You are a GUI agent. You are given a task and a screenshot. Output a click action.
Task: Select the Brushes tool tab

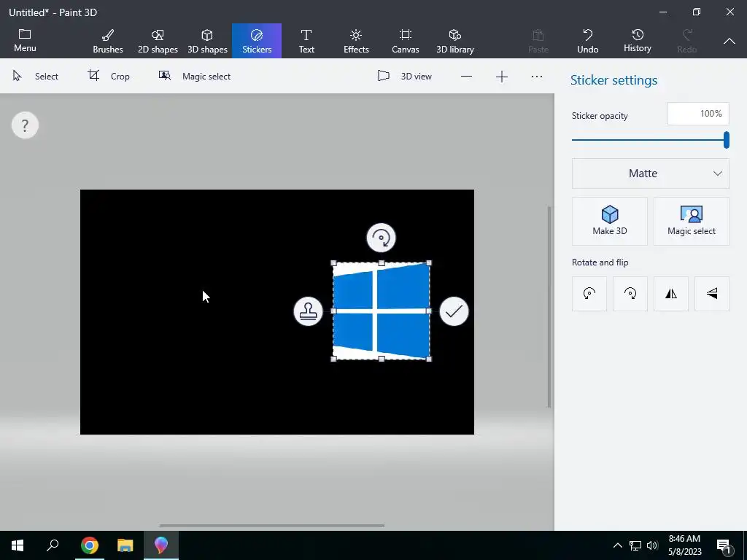click(108, 41)
